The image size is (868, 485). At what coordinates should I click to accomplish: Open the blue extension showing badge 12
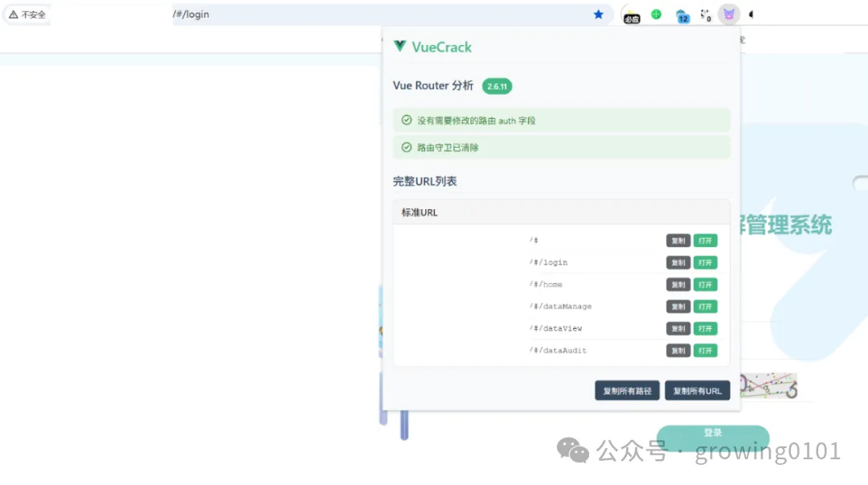(x=682, y=14)
